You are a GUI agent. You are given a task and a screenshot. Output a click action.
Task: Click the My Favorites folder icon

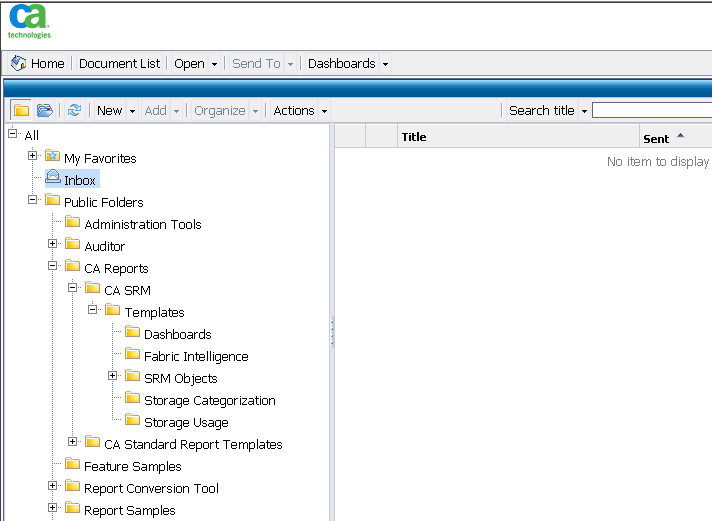point(53,157)
